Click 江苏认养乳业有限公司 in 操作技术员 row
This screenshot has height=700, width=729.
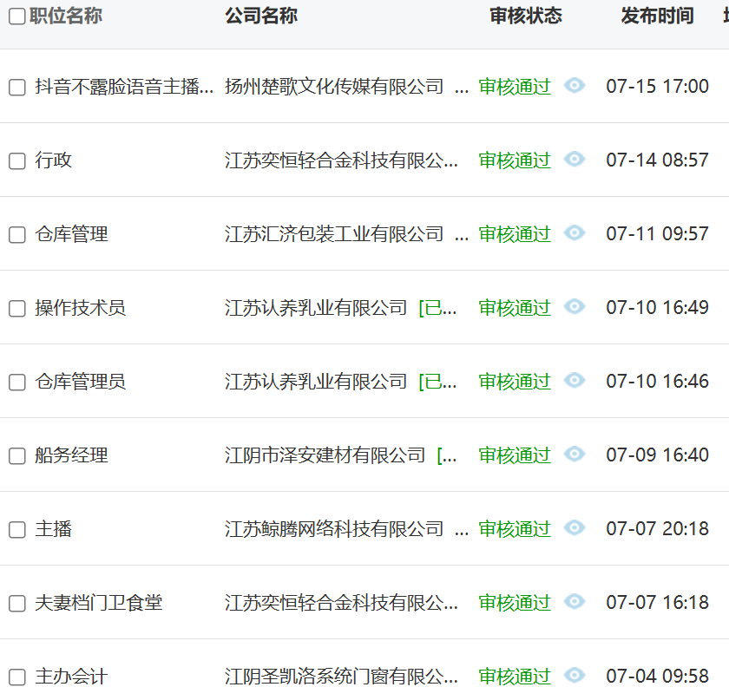coord(316,308)
